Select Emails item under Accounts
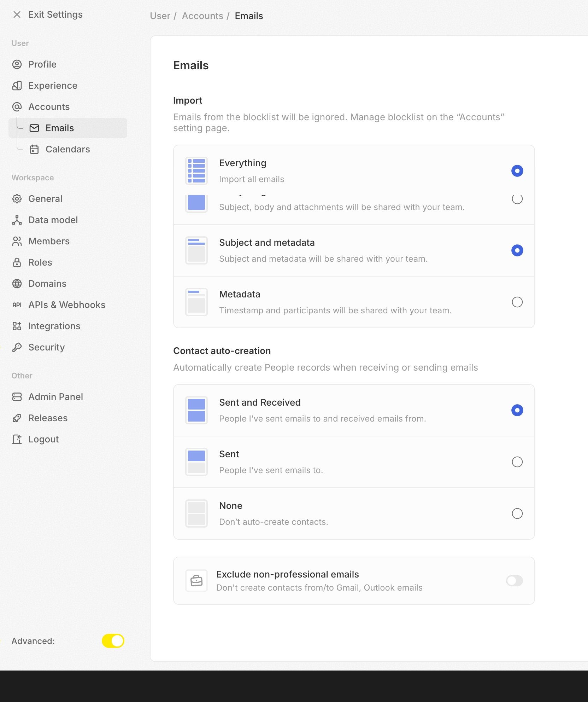Image resolution: width=588 pixels, height=702 pixels. pyautogui.click(x=59, y=128)
